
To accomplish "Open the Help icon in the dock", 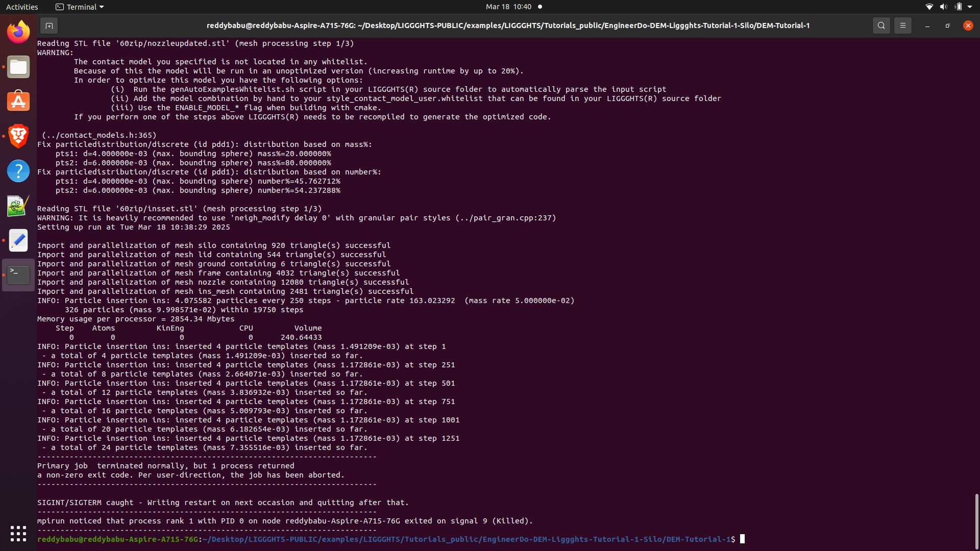I will point(18,171).
